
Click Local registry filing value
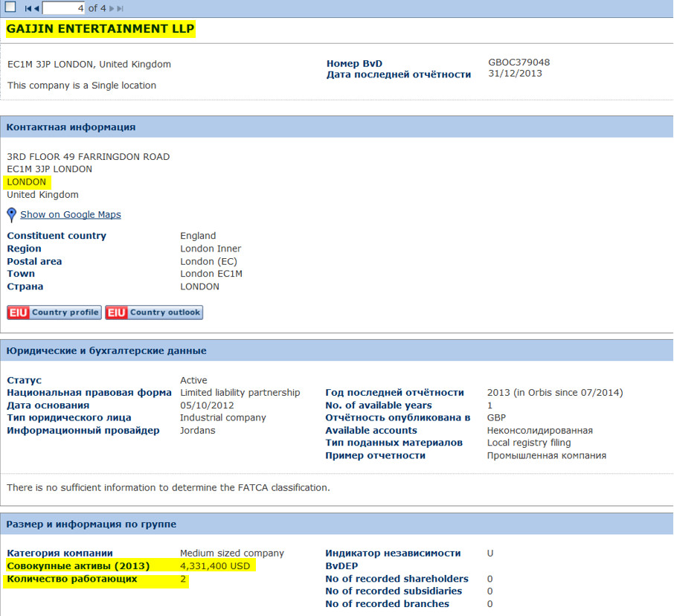pyautogui.click(x=529, y=443)
